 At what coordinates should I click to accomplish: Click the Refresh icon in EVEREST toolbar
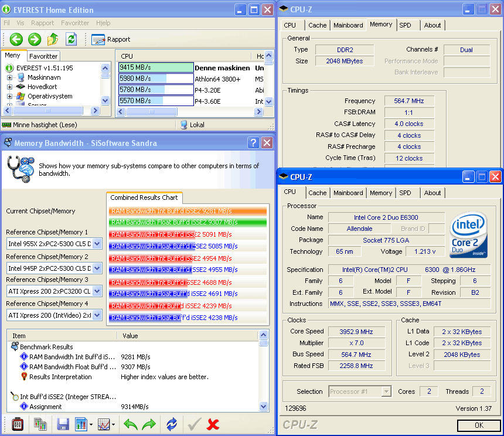(x=71, y=39)
